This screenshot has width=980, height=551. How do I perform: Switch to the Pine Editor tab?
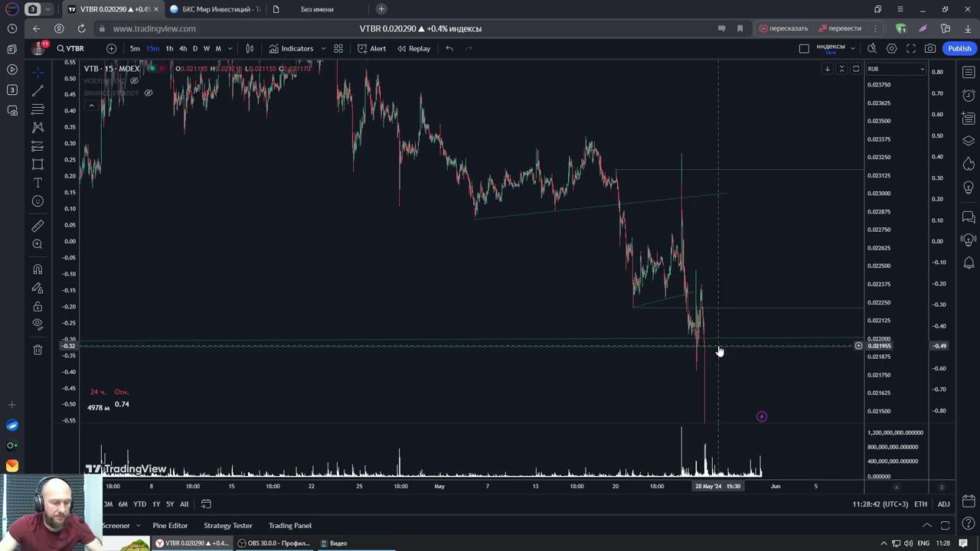tap(170, 525)
